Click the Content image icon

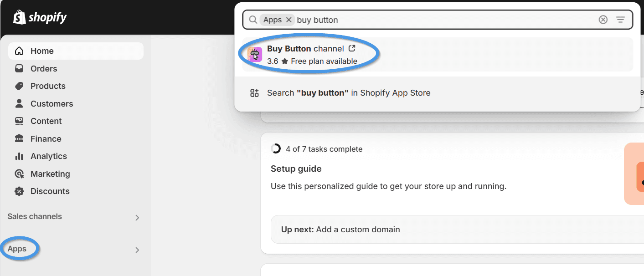click(x=19, y=121)
